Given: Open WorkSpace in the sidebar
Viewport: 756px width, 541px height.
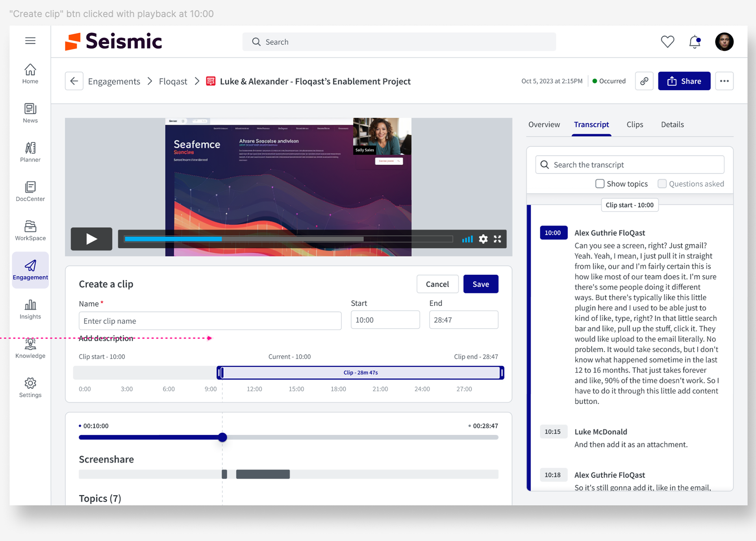Looking at the screenshot, I should pyautogui.click(x=30, y=230).
